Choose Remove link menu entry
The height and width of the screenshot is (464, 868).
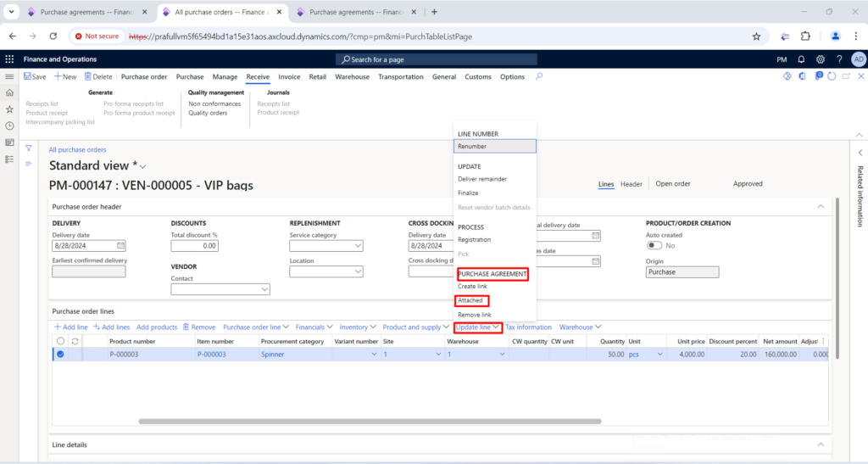tap(475, 315)
